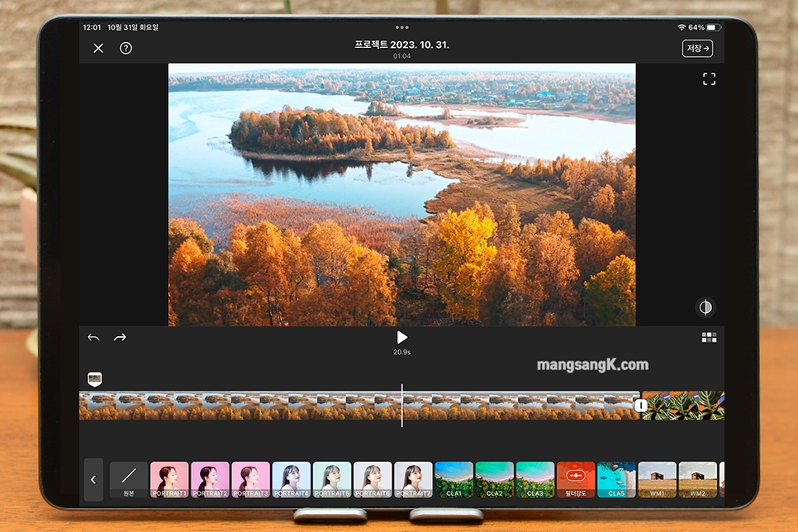The width and height of the screenshot is (798, 532).
Task: Apply the PORTRAIT6 filter
Action: tap(373, 480)
